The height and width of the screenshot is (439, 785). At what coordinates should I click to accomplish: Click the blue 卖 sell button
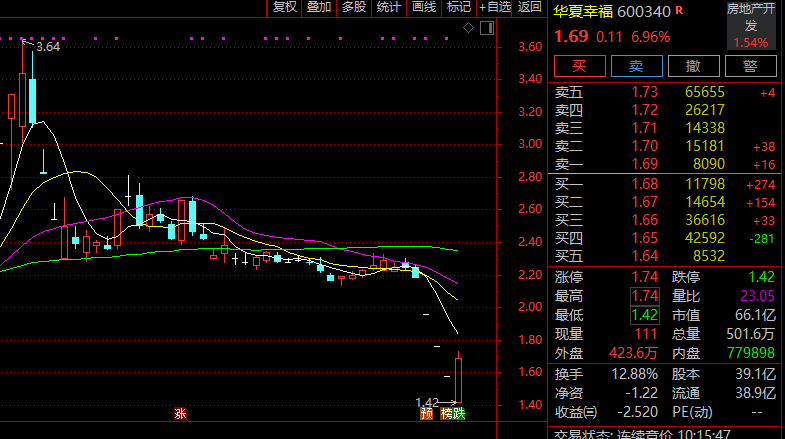635,66
